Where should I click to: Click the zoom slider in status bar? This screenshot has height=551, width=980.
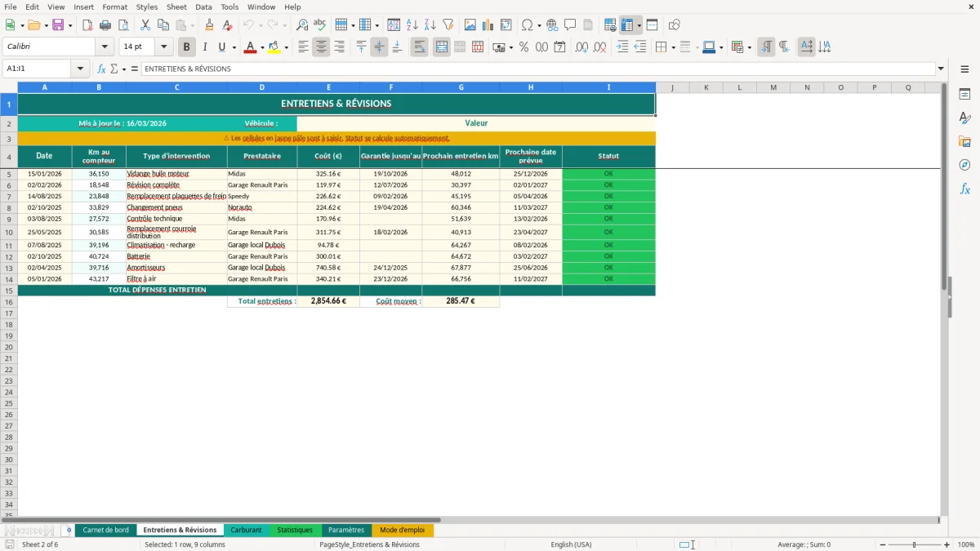pyautogui.click(x=914, y=544)
